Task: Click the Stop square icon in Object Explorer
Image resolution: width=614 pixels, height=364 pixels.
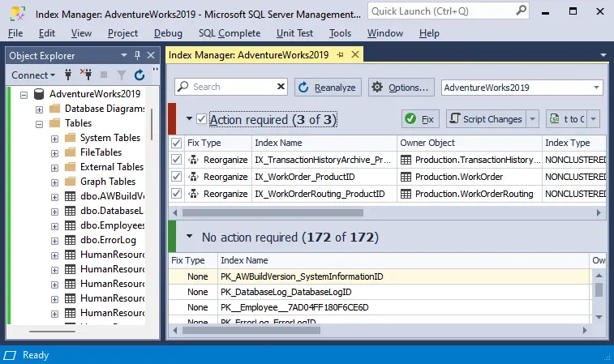Action: point(104,75)
